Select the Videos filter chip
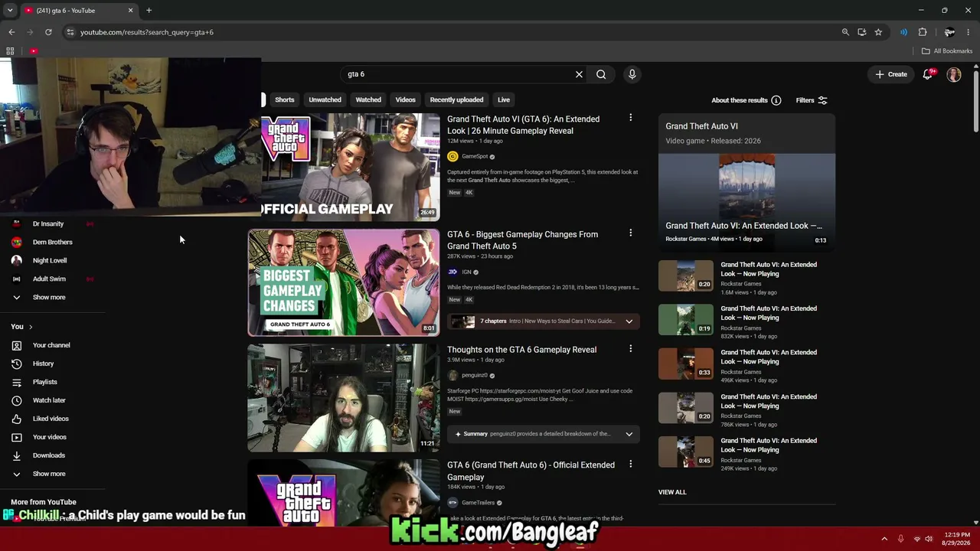The width and height of the screenshot is (980, 551). [x=405, y=99]
